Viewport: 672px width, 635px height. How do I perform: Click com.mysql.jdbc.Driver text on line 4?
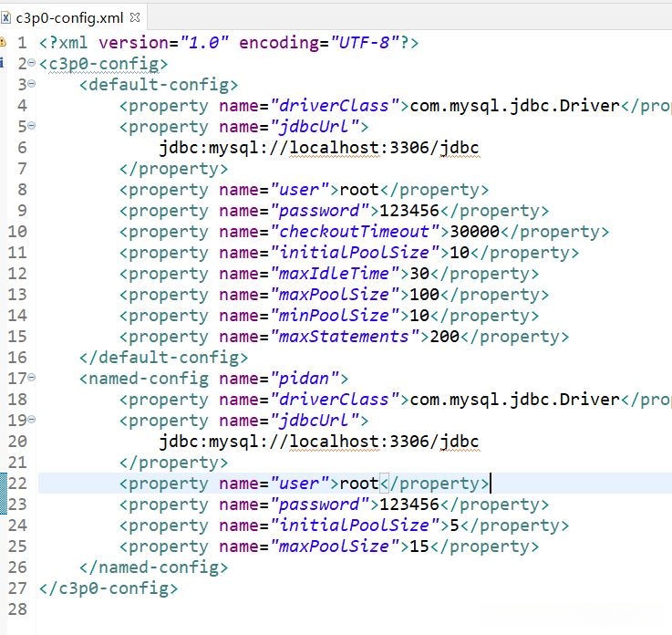tap(515, 106)
